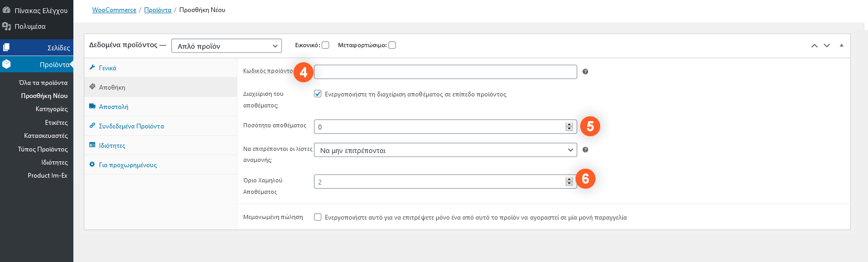Image resolution: width=868 pixels, height=262 pixels.
Task: Open the Αποστολή tab
Action: click(x=113, y=107)
